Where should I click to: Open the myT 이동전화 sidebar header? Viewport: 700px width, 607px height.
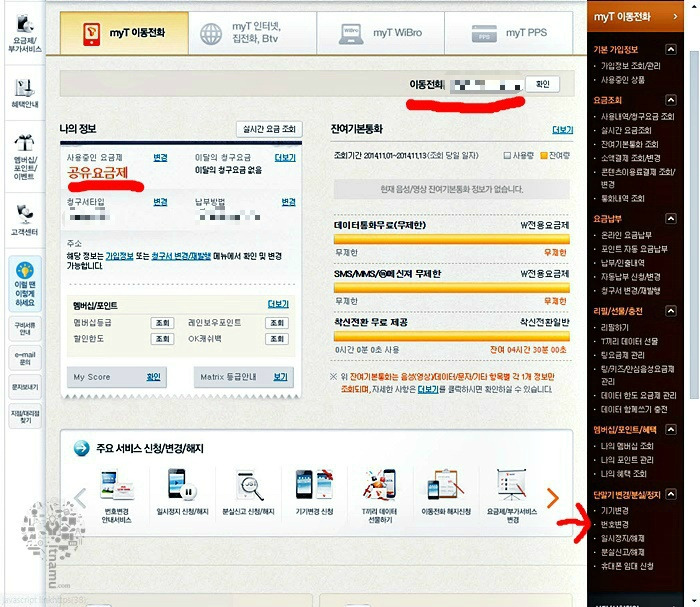pyautogui.click(x=635, y=17)
